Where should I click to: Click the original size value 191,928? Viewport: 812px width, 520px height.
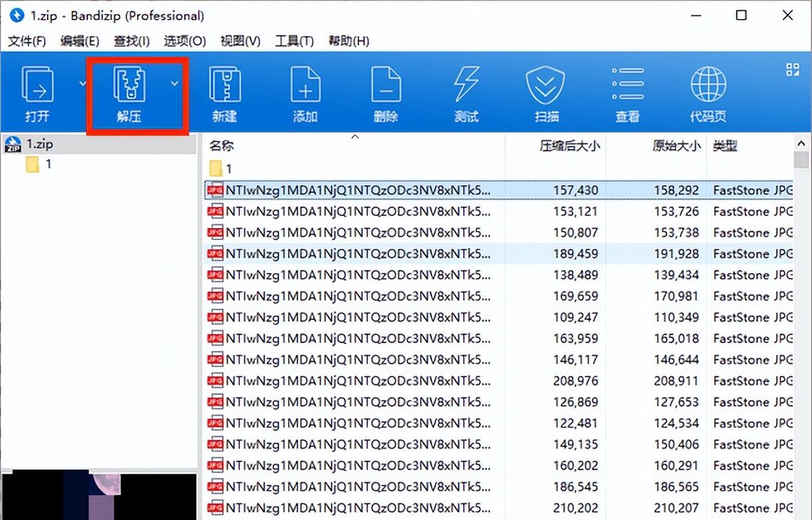pyautogui.click(x=676, y=253)
